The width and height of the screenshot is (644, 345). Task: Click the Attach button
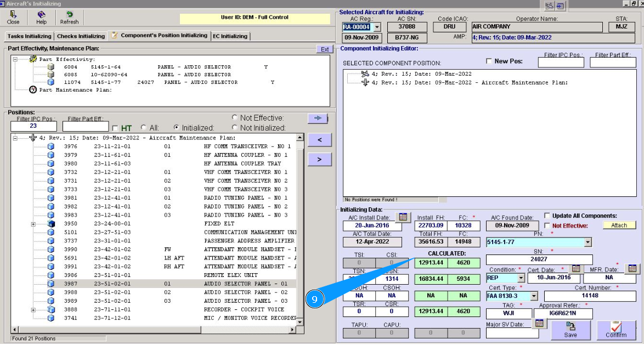tap(619, 225)
